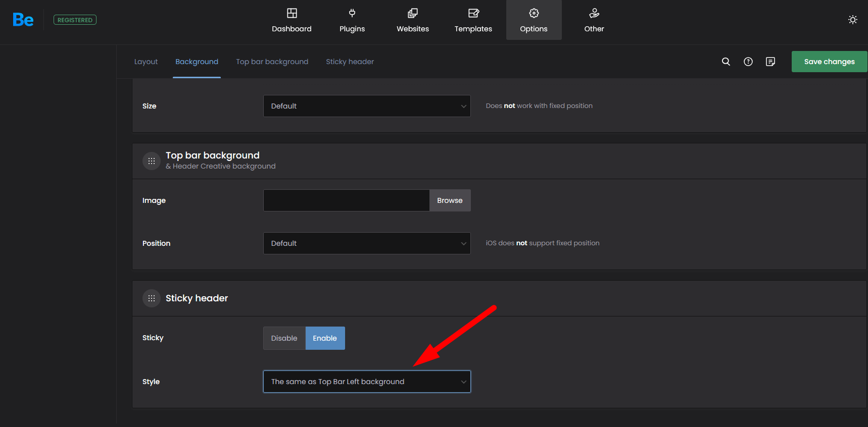The height and width of the screenshot is (427, 868).
Task: Select the Options section
Action: pyautogui.click(x=534, y=20)
